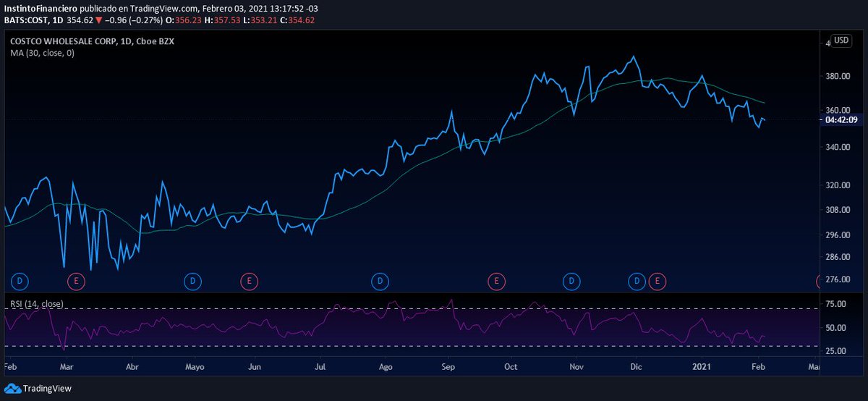The height and width of the screenshot is (401, 868).
Task: Click the 04:42:09 countdown price label
Action: click(x=842, y=120)
